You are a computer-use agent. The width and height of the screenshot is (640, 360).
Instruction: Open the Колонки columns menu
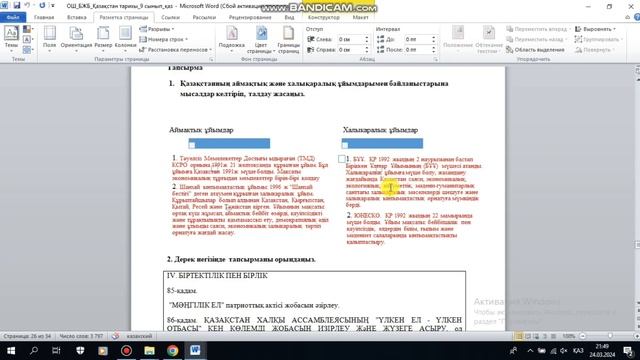pos(125,39)
